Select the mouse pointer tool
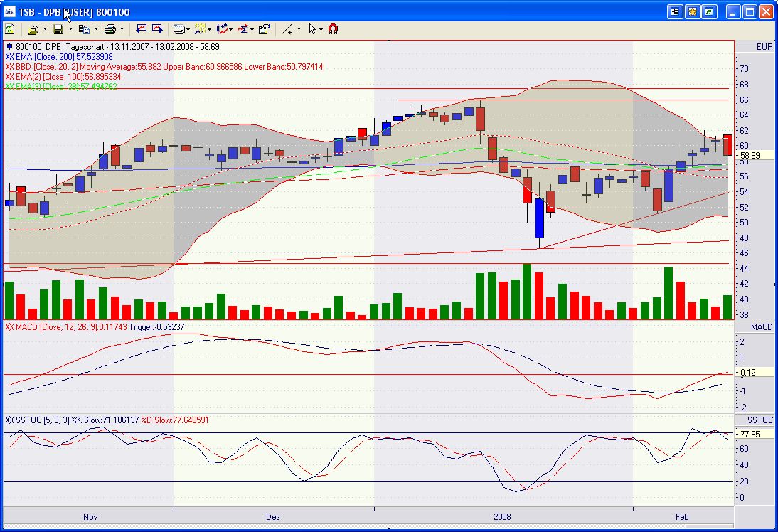Image resolution: width=778 pixels, height=532 pixels. pyautogui.click(x=312, y=29)
